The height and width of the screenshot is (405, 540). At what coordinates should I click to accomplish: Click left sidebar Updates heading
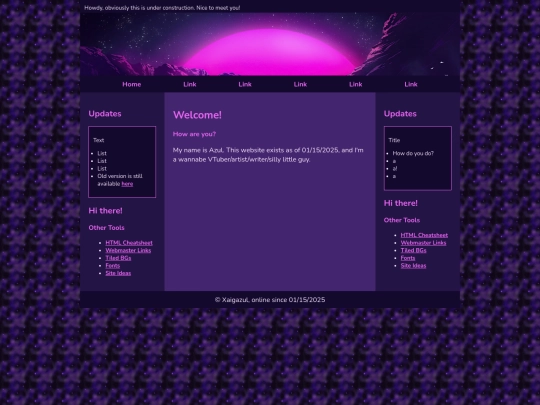(105, 114)
